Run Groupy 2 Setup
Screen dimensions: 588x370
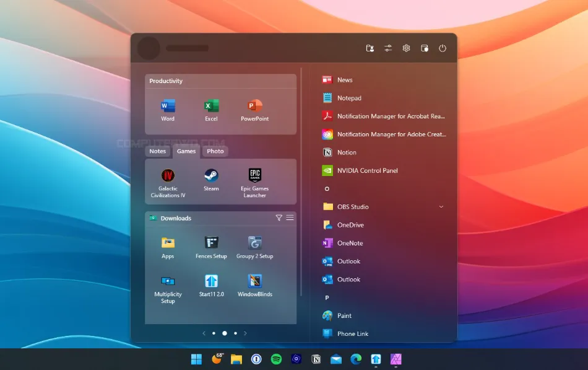[x=254, y=248]
